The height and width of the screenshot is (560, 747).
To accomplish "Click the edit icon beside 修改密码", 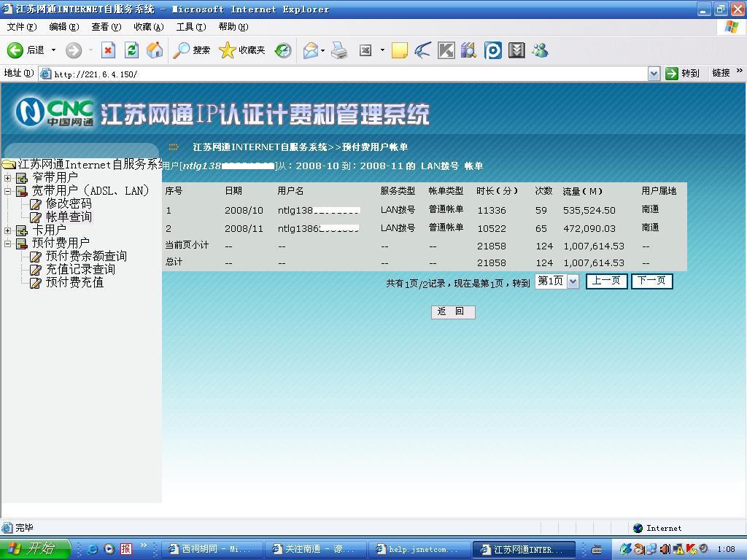I will click(35, 203).
